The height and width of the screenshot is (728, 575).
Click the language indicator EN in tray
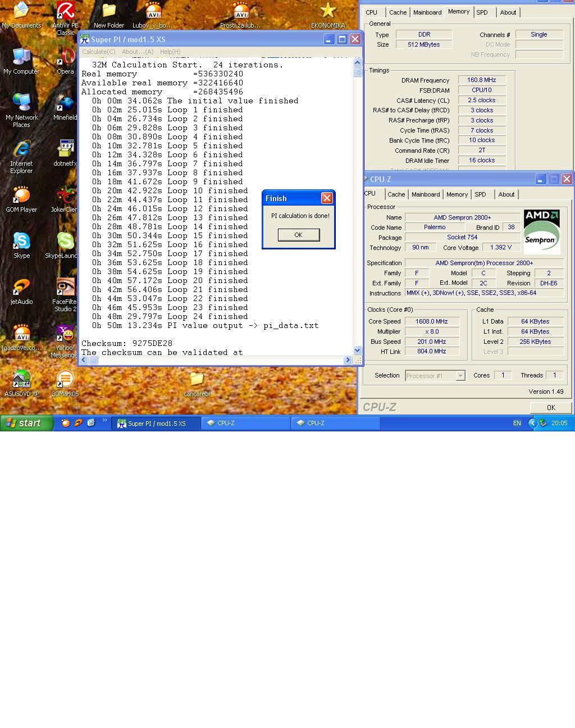pyautogui.click(x=517, y=423)
